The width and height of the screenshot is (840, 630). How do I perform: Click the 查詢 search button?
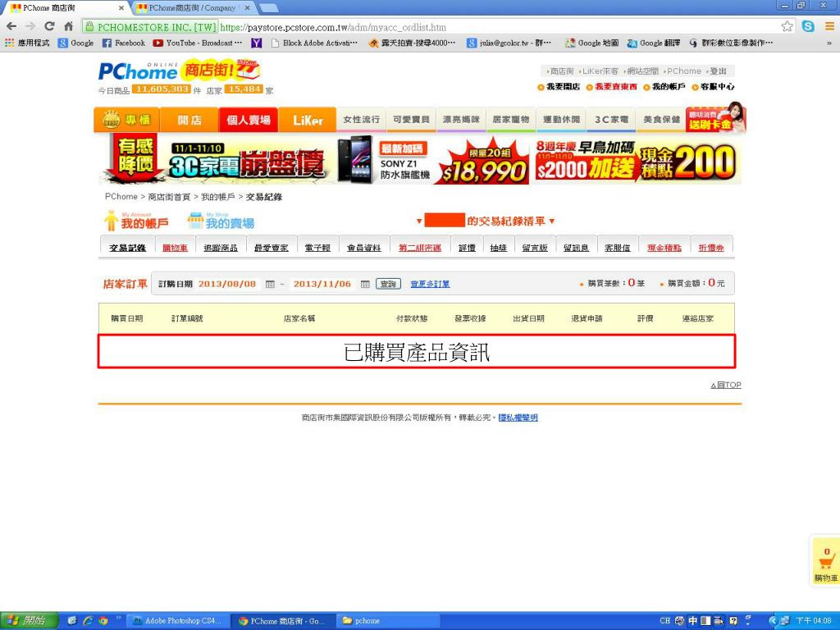[x=388, y=284]
